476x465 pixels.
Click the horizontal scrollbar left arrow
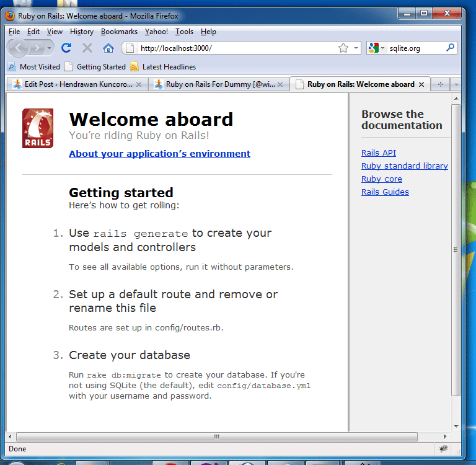(10, 436)
